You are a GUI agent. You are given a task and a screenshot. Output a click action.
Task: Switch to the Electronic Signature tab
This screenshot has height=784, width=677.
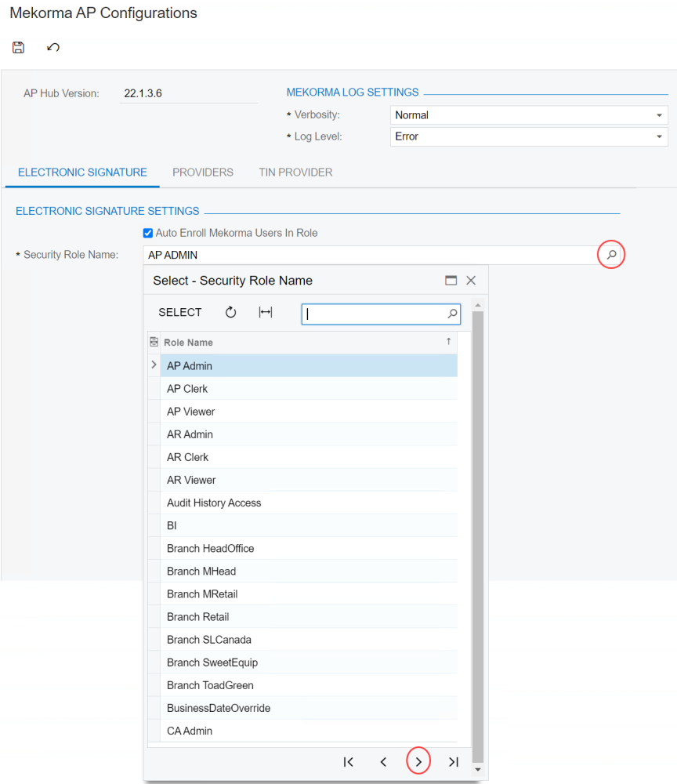(x=82, y=172)
